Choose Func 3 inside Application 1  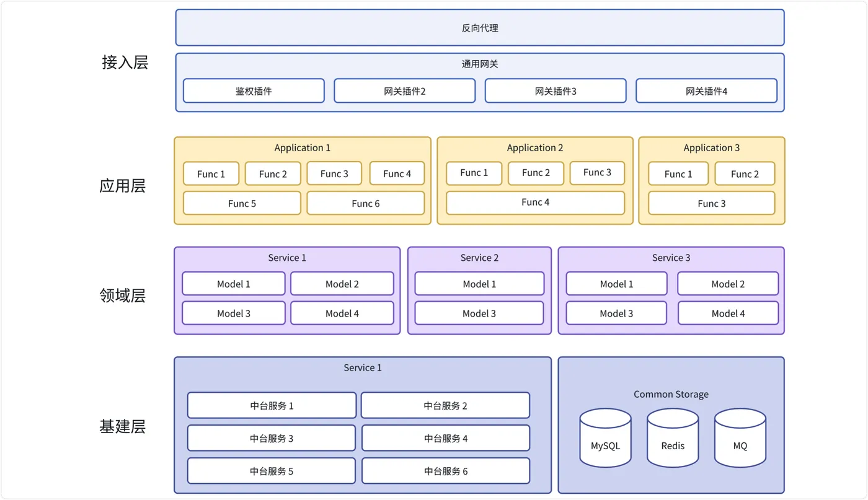(334, 173)
